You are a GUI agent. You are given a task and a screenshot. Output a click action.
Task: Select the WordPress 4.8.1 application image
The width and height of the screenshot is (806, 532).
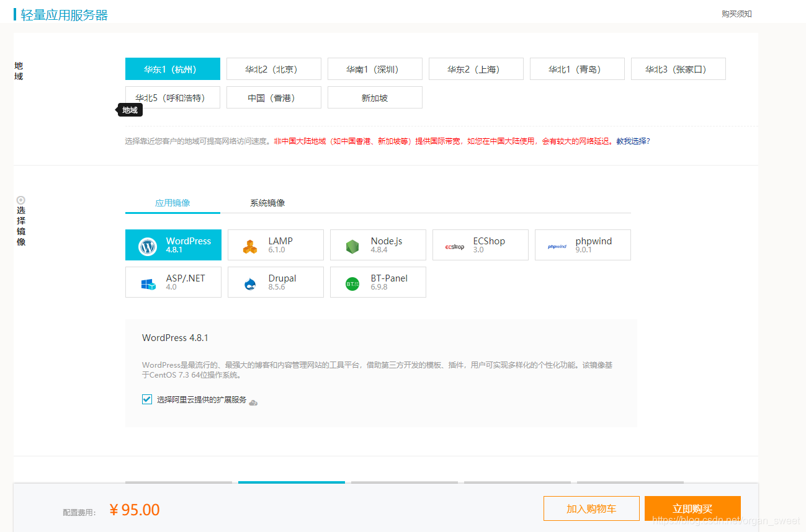[x=172, y=244]
